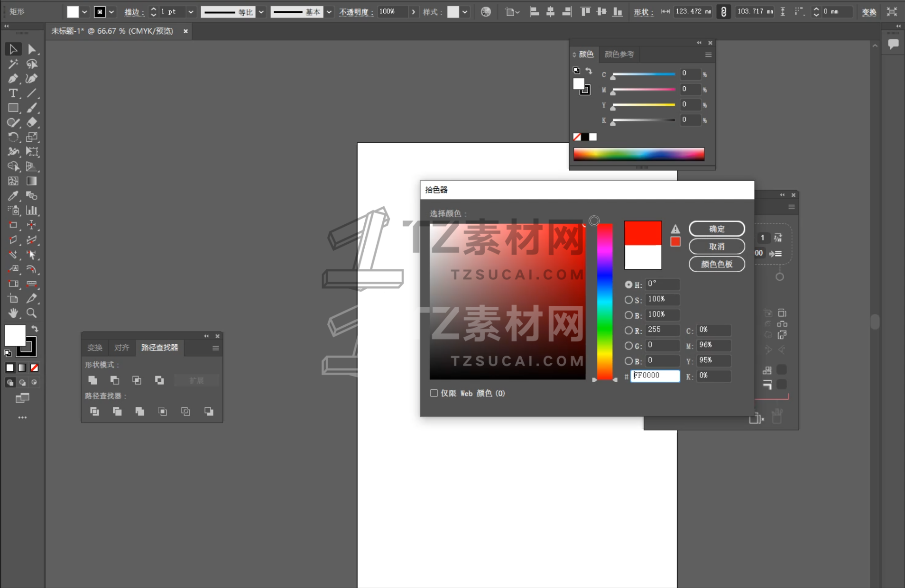Viewport: 905px width, 588px height.
Task: Select the Magic Wand tool
Action: pyautogui.click(x=13, y=64)
